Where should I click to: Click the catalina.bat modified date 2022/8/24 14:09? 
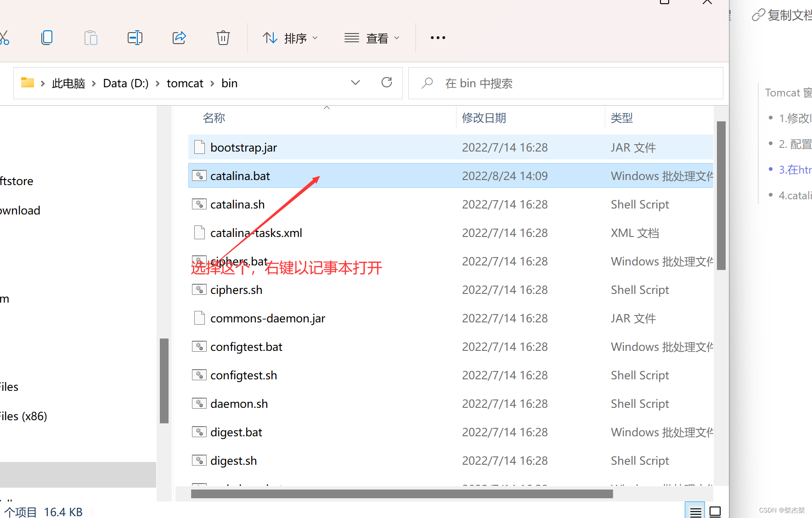point(505,176)
